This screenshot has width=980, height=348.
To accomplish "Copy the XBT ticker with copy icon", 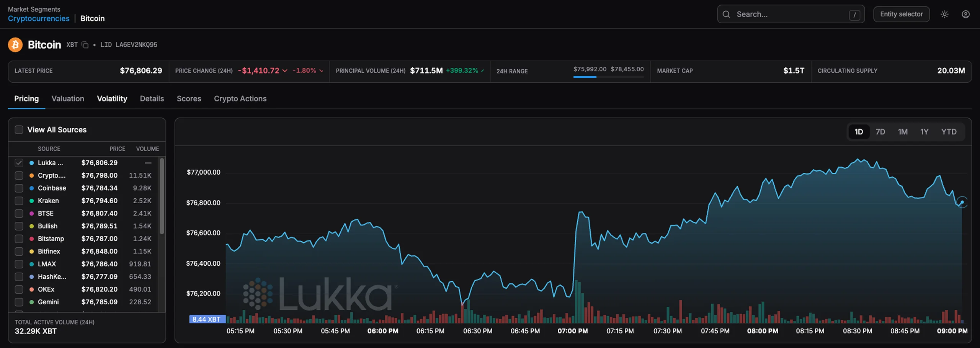I will coord(85,45).
